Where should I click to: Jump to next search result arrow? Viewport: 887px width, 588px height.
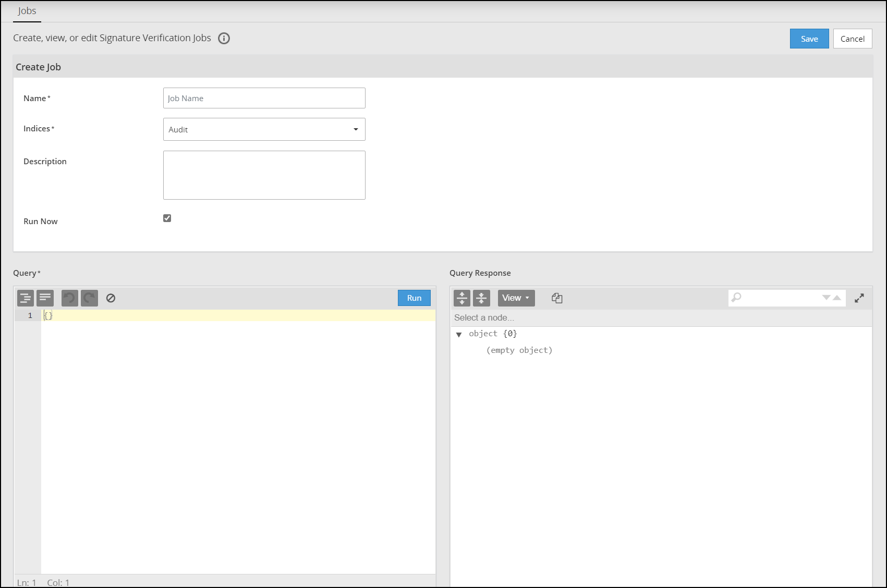click(826, 298)
